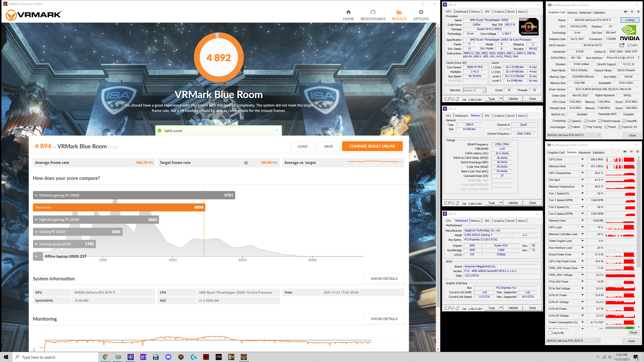Toggle the CUDA checkbox
This screenshot has width=644, height=362.
[586, 121]
